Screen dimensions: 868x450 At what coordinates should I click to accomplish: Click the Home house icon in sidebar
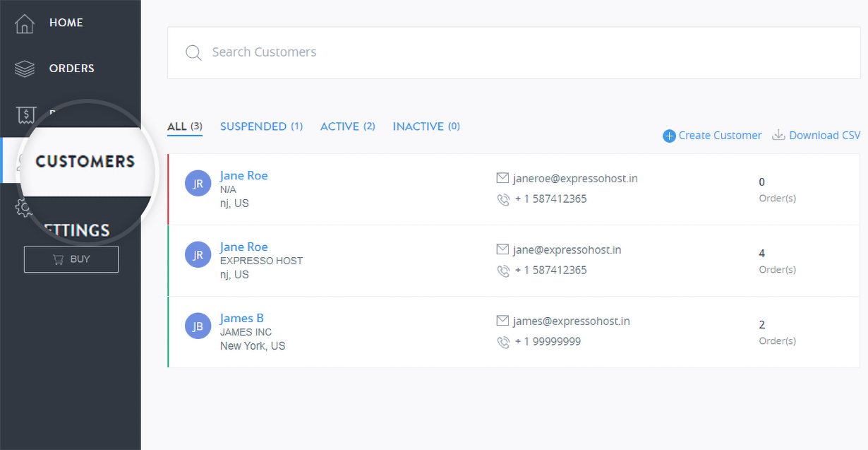25,23
